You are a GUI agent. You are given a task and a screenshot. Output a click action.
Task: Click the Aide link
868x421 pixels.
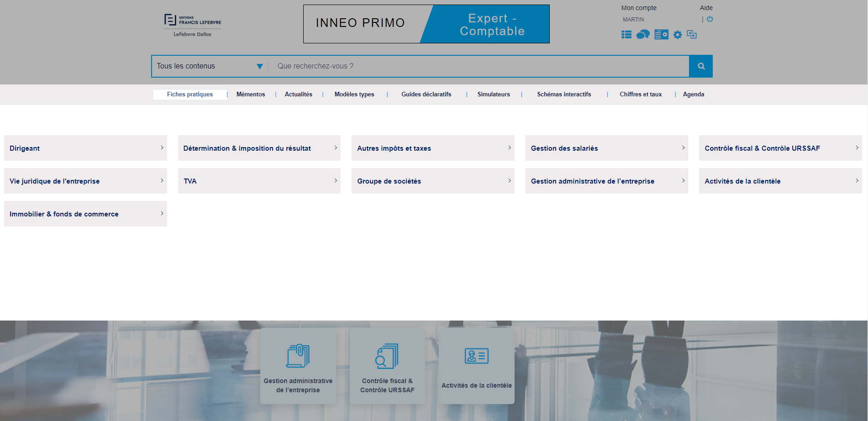(x=706, y=8)
